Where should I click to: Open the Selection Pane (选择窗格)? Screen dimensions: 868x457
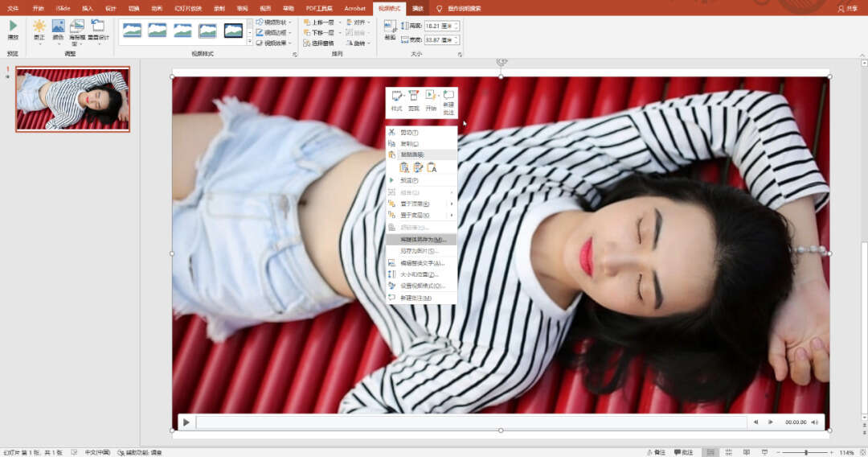320,43
